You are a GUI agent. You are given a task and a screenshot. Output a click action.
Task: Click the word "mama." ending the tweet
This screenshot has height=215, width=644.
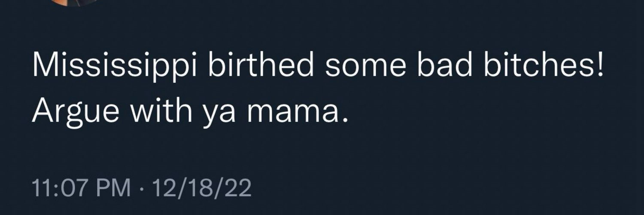click(x=298, y=113)
